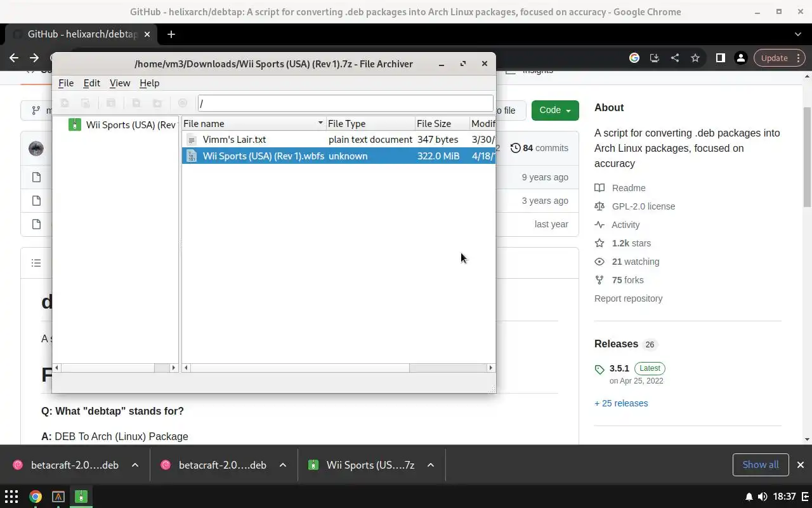Viewport: 812px width, 508px height.
Task: Open Wii Sports .7z download options chevron
Action: 431,465
